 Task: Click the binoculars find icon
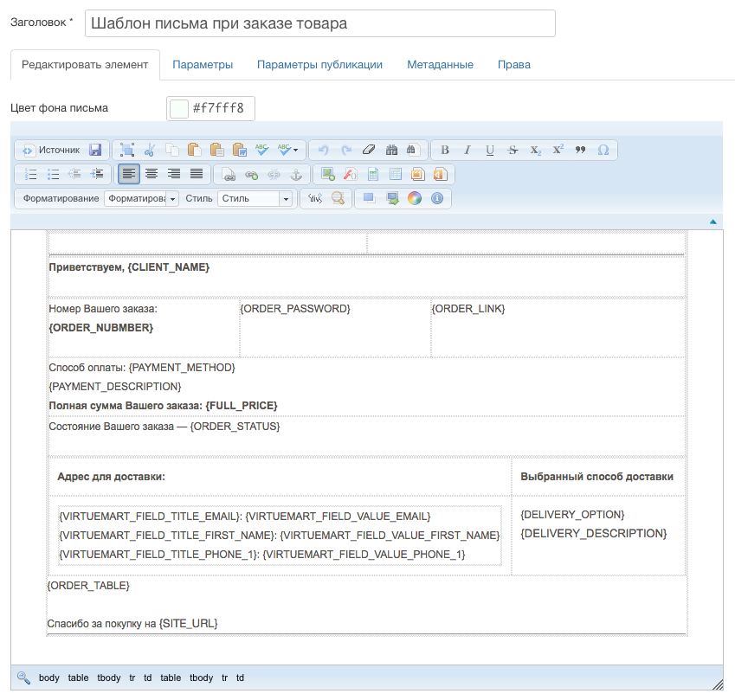coord(391,150)
